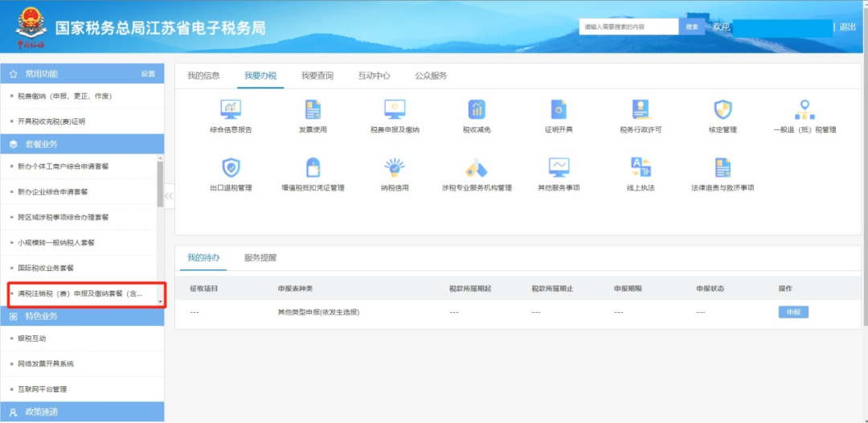Click the 政策速递 section header
The height and width of the screenshot is (423, 868).
82,412
